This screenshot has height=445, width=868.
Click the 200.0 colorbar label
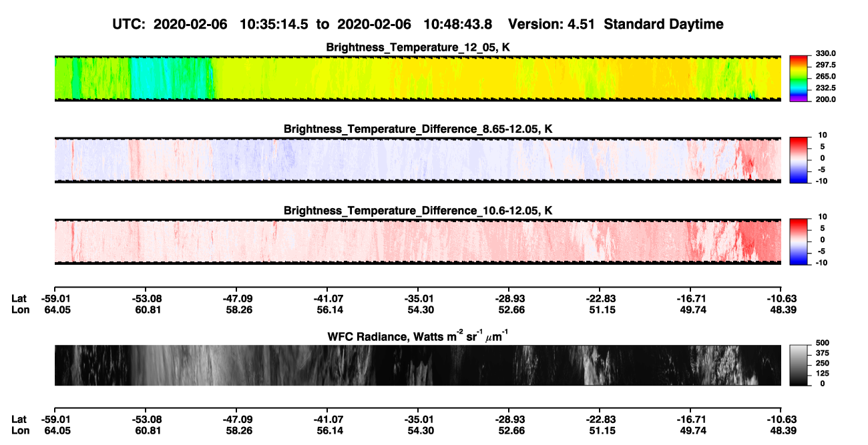tap(825, 99)
